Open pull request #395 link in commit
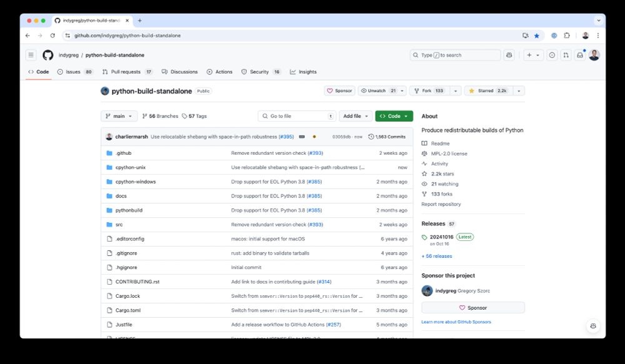The image size is (625, 364). (x=286, y=137)
